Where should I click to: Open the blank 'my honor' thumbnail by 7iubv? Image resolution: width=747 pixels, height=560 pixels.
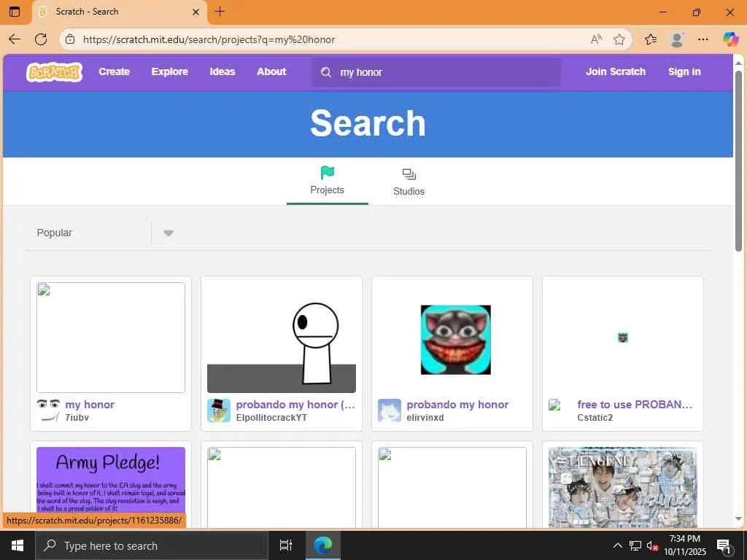pos(111,338)
